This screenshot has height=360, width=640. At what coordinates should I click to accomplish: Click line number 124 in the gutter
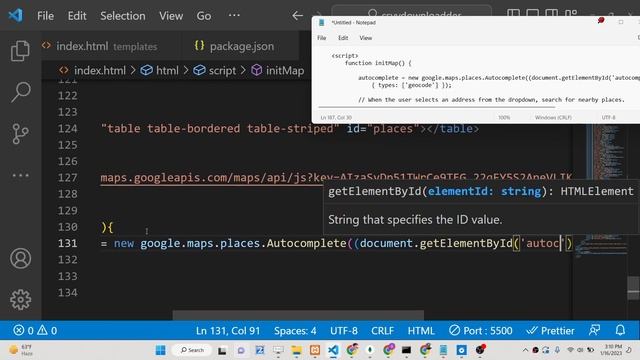(x=67, y=129)
